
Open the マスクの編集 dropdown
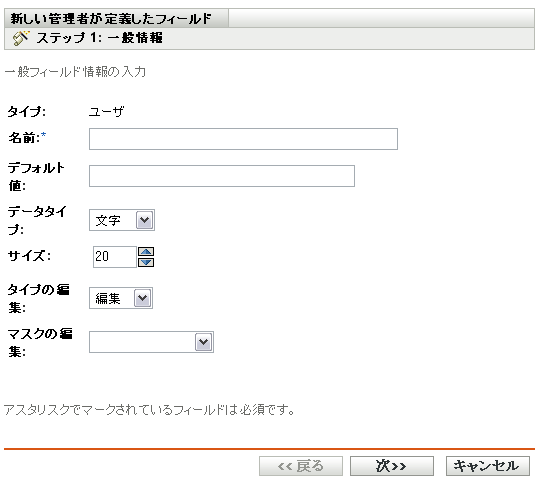click(x=151, y=342)
